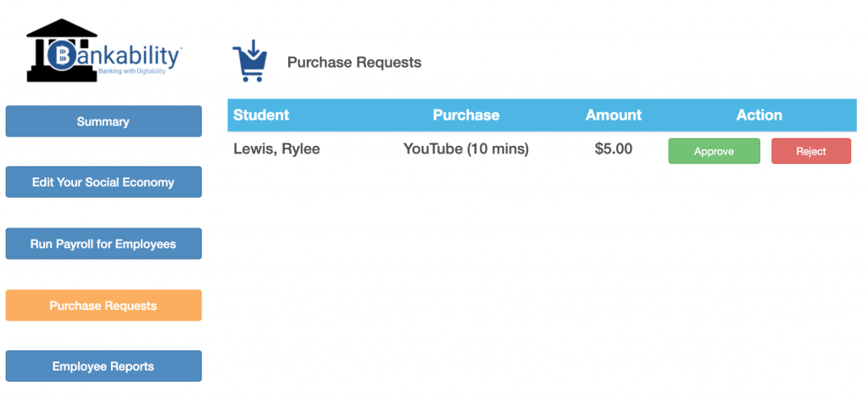Reject the YouTube purchase request
This screenshot has height=403, width=868.
coord(810,151)
